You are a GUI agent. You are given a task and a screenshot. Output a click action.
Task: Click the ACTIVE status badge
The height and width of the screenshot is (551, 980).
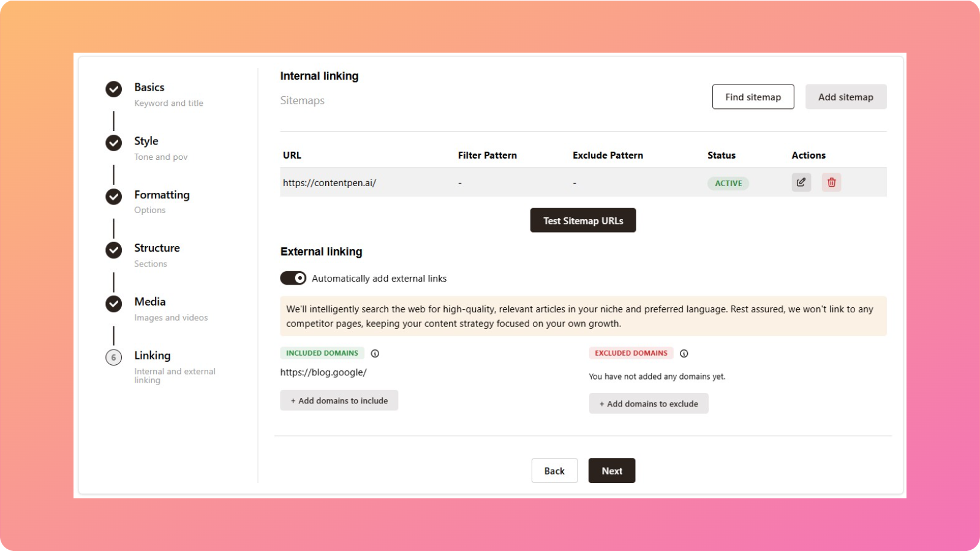click(x=728, y=182)
